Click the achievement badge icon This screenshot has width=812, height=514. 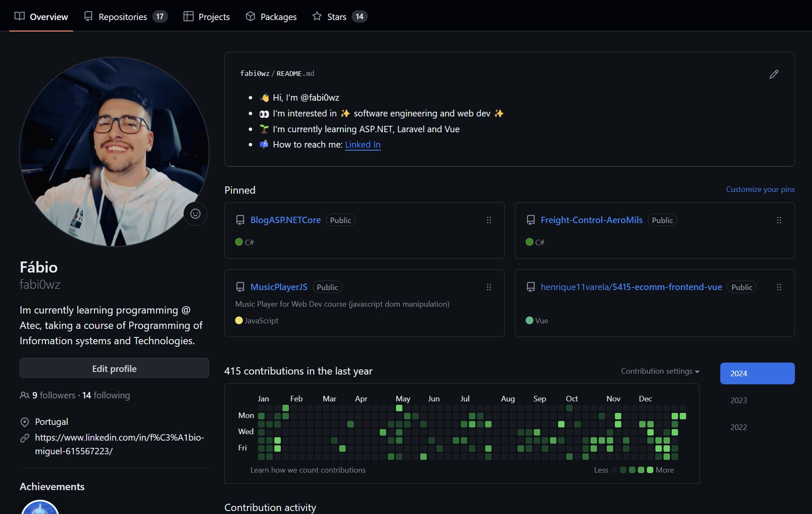(x=40, y=508)
